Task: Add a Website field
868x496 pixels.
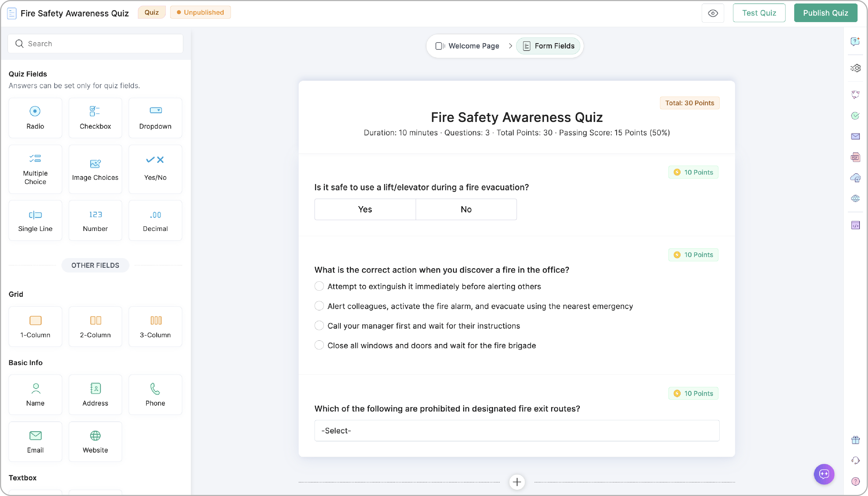Action: [95, 442]
